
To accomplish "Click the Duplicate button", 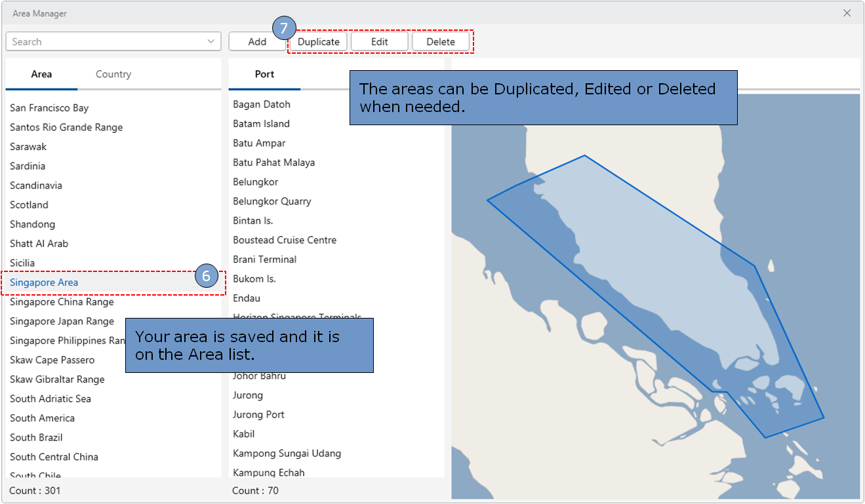I will click(319, 41).
